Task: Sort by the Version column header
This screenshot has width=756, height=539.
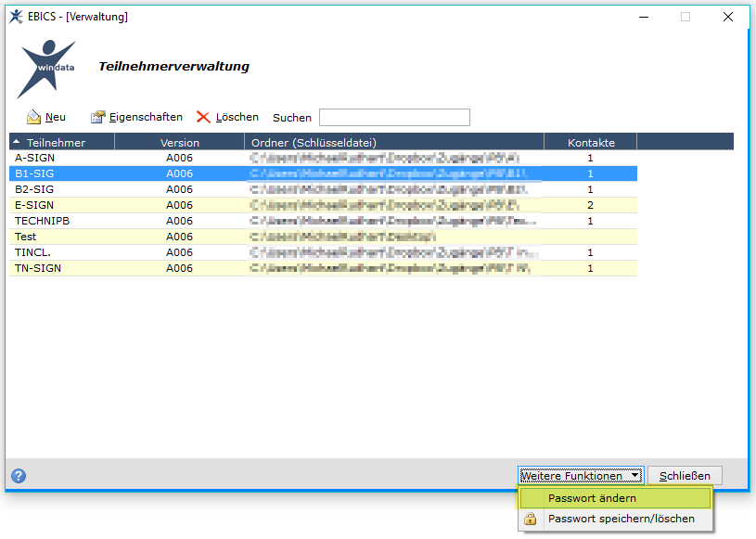Action: tap(179, 142)
